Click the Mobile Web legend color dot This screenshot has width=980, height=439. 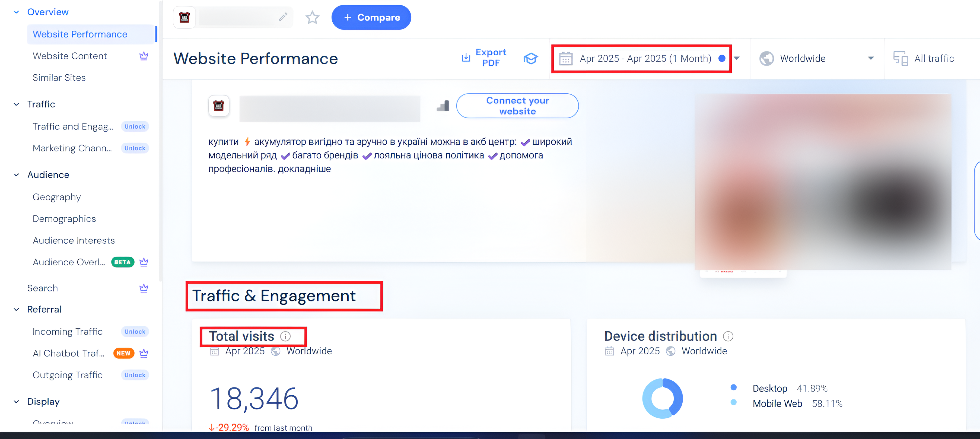733,402
